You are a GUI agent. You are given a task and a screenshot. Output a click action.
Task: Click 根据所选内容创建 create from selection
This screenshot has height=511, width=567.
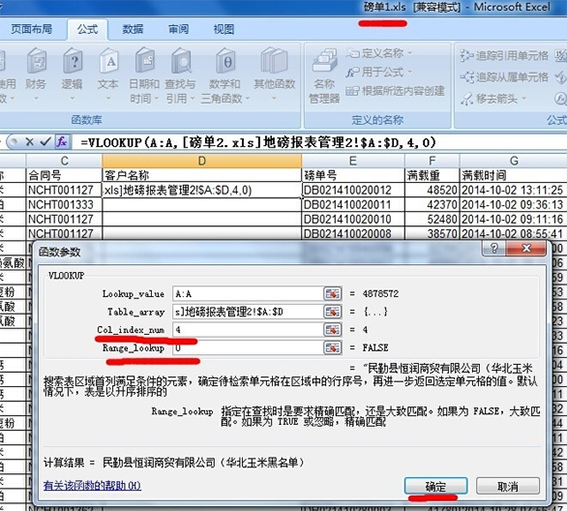click(x=395, y=91)
